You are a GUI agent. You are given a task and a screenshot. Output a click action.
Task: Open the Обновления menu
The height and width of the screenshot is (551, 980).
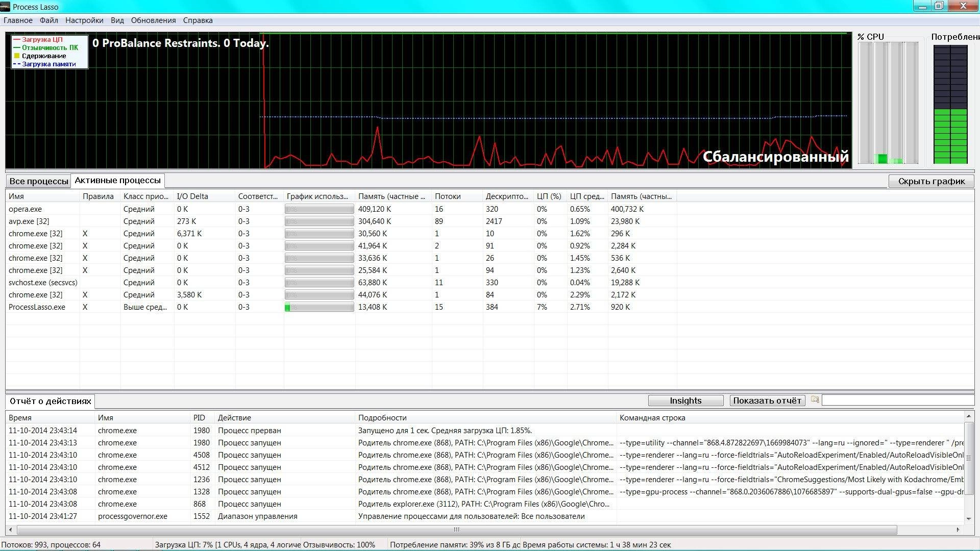pyautogui.click(x=153, y=20)
